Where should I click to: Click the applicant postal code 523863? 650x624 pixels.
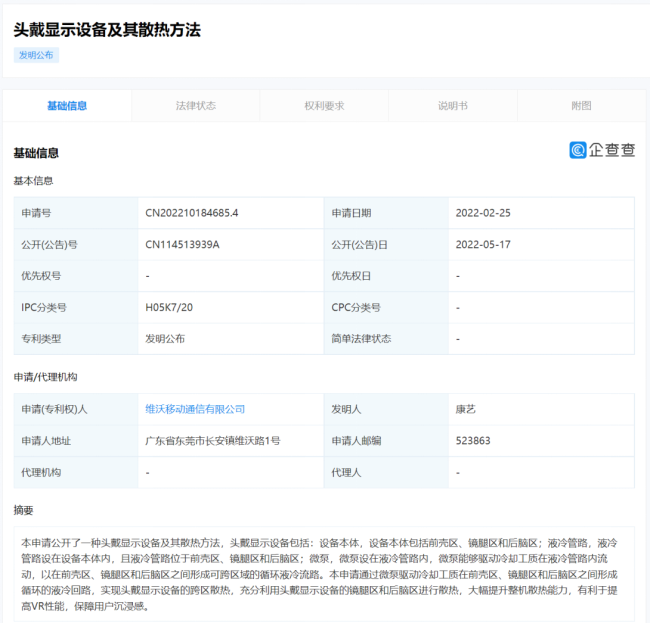pyautogui.click(x=473, y=440)
